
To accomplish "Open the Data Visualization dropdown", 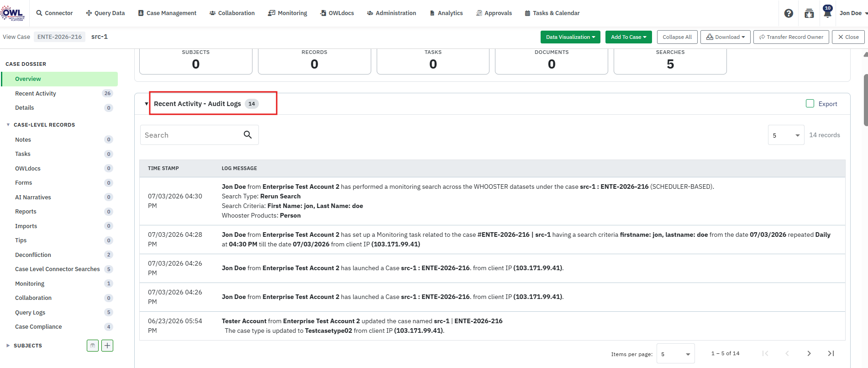I will point(570,37).
